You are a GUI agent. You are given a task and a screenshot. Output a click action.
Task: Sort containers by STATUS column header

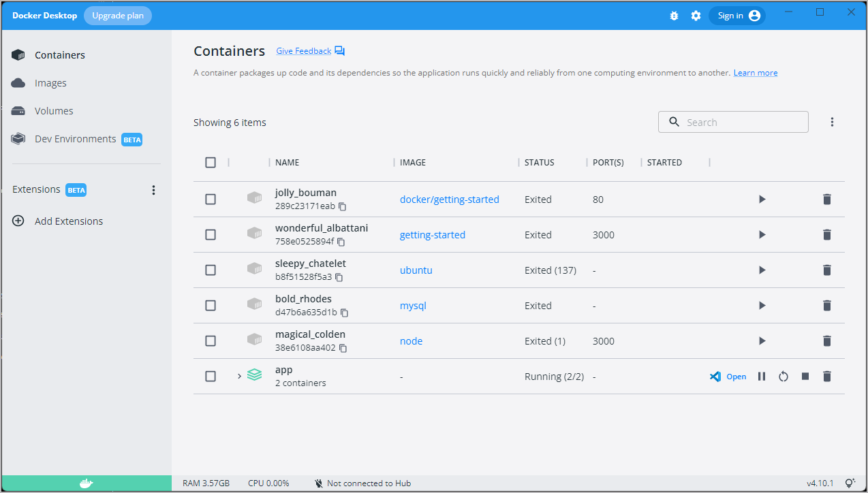click(x=540, y=163)
